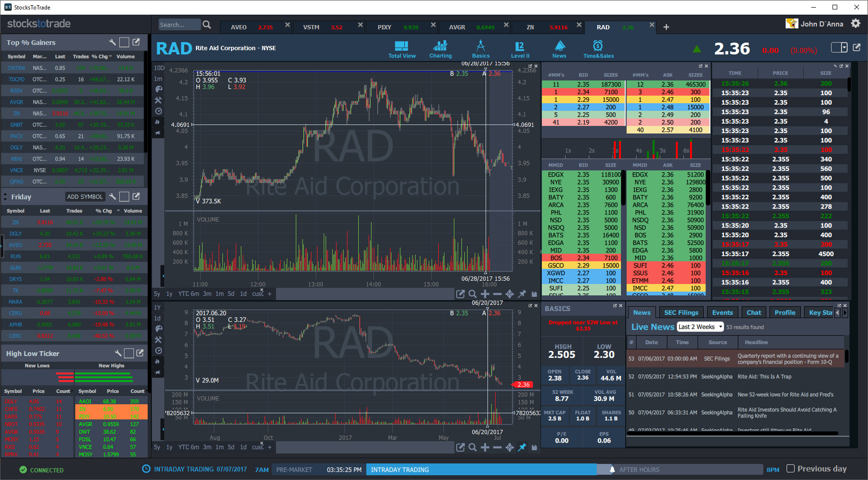The image size is (868, 480).
Task: Switch watchlists using arrows beside Friday
Action: click(x=5, y=196)
